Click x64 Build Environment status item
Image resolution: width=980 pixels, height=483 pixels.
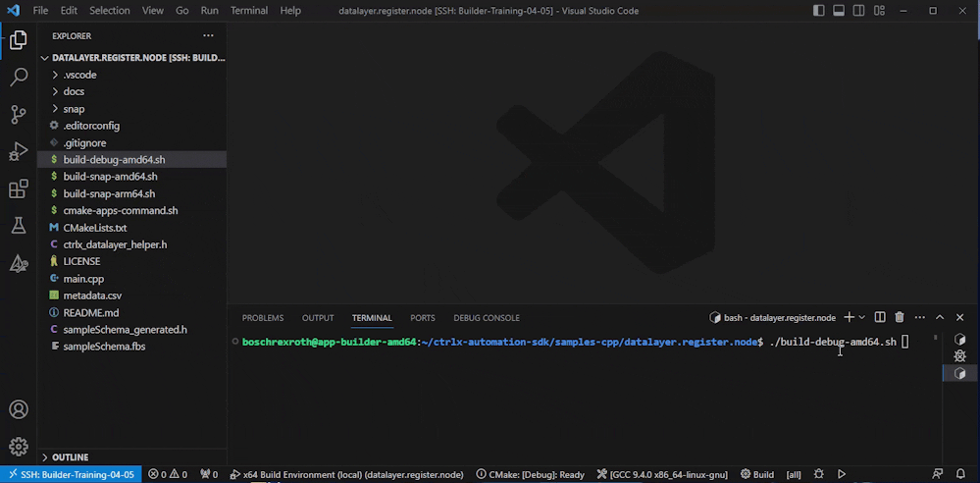347,474
